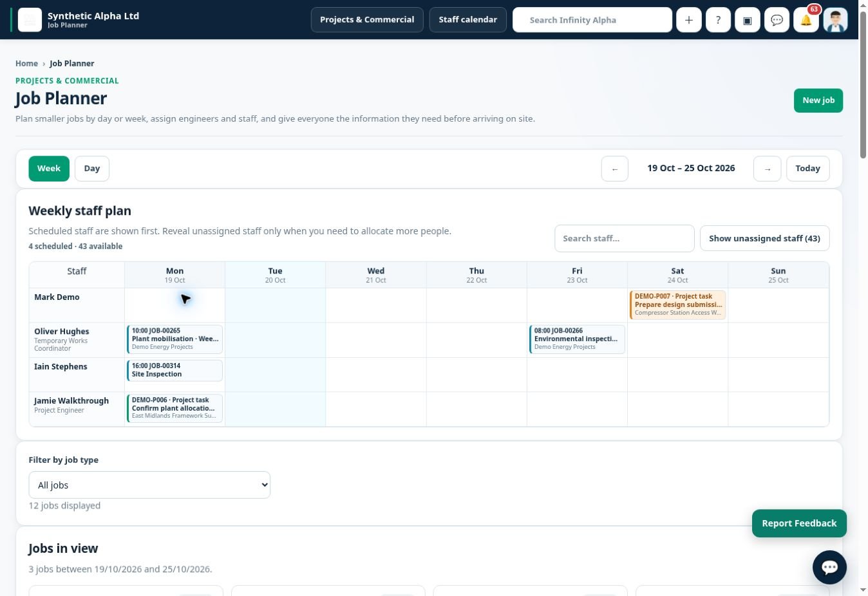Image resolution: width=868 pixels, height=596 pixels.
Task: Switch to Week view
Action: (49, 169)
